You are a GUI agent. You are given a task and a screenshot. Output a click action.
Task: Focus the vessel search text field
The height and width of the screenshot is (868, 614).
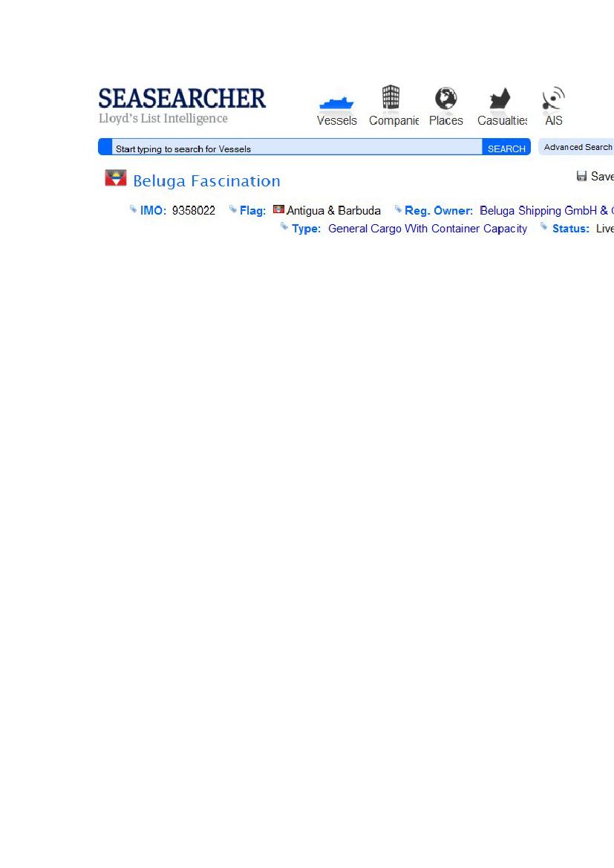(297, 147)
